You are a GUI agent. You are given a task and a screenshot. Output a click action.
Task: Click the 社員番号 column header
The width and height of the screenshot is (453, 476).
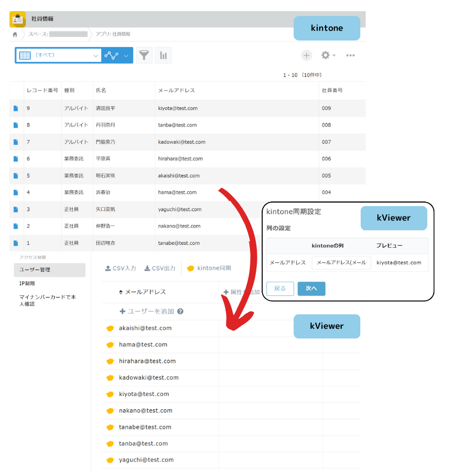coord(332,91)
